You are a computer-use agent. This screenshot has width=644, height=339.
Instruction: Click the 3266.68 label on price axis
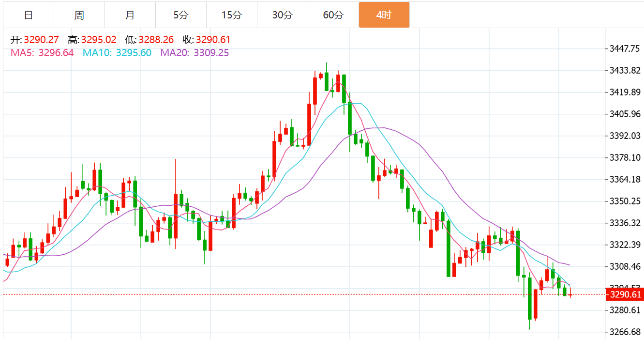pyautogui.click(x=625, y=332)
